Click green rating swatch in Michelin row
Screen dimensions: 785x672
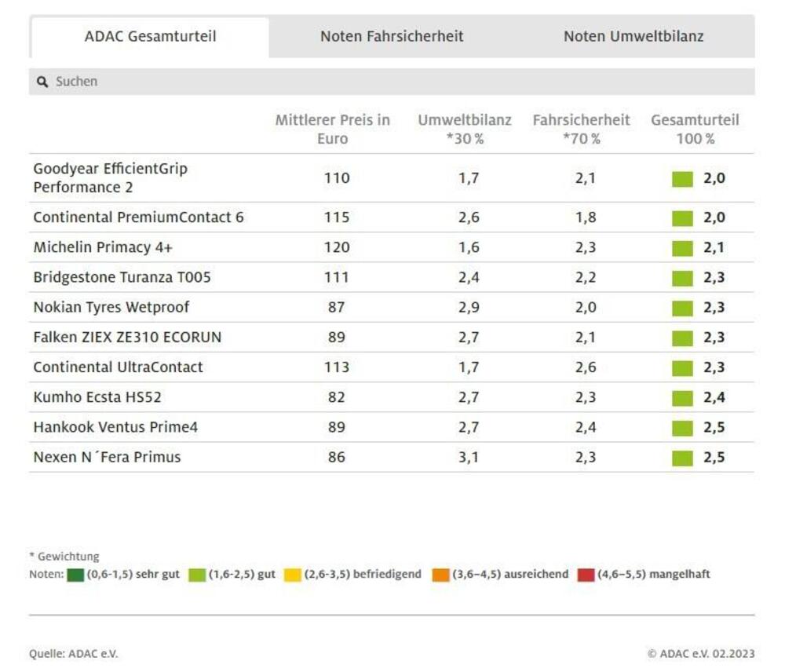[x=682, y=248]
